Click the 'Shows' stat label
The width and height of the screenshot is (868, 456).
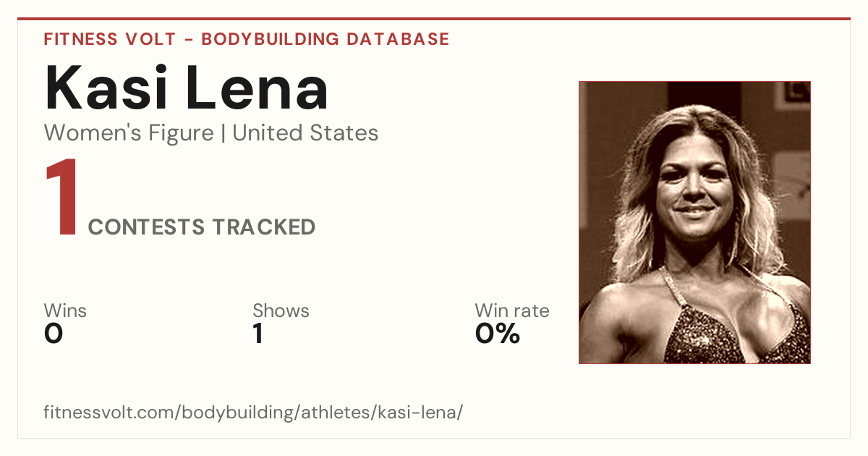coord(281,311)
